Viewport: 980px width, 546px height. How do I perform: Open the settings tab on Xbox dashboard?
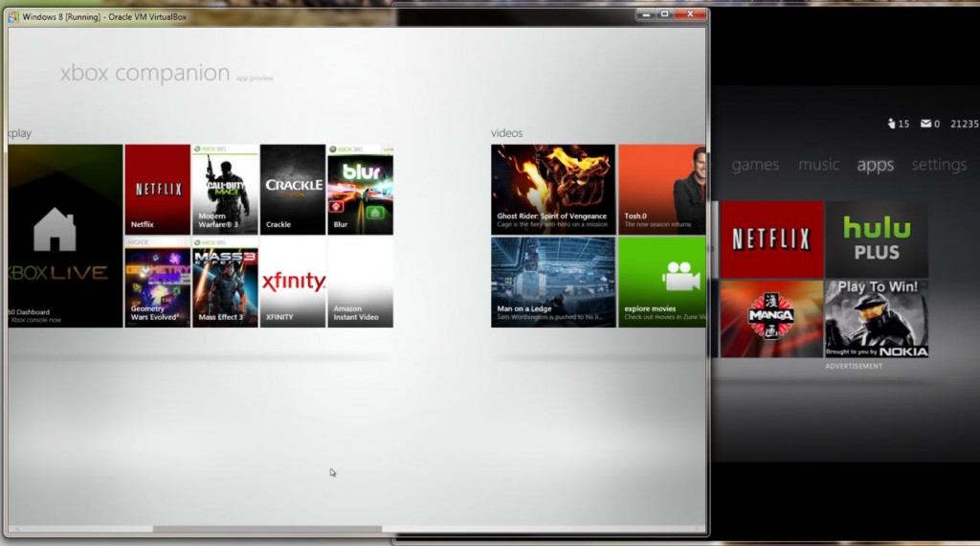point(939,165)
